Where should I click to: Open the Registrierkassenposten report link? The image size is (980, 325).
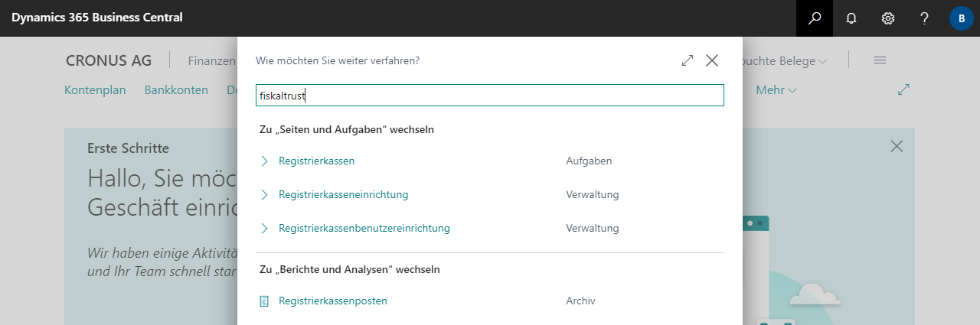tap(333, 301)
